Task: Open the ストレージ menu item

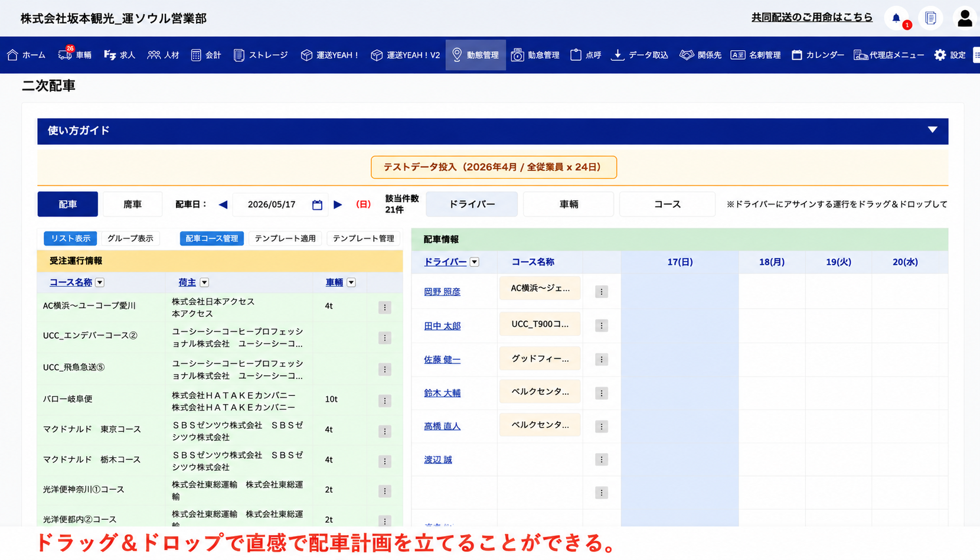Action: [261, 55]
